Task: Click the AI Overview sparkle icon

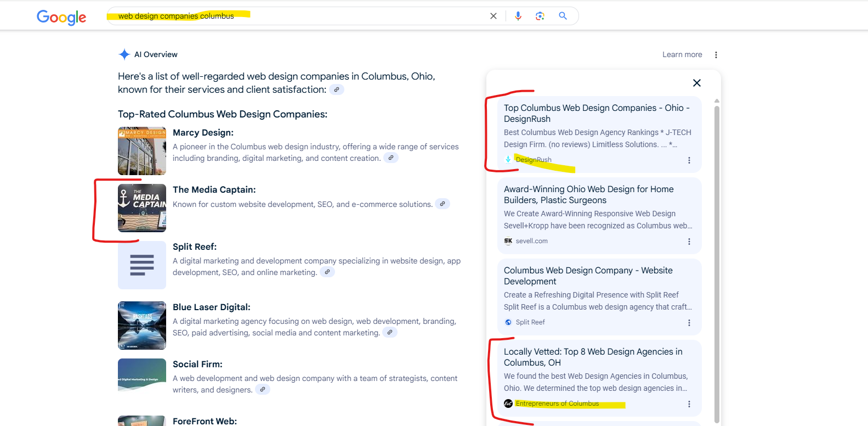Action: pos(124,54)
